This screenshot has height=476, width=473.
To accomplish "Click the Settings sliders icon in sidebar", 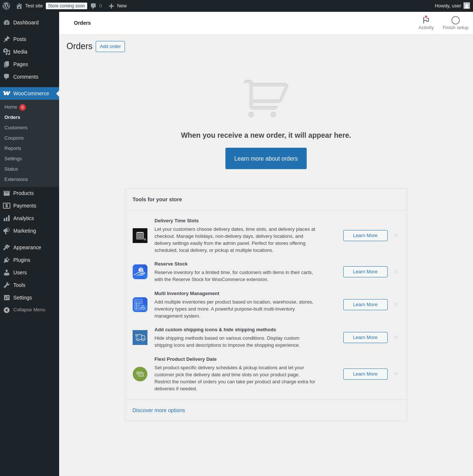I will [7, 298].
